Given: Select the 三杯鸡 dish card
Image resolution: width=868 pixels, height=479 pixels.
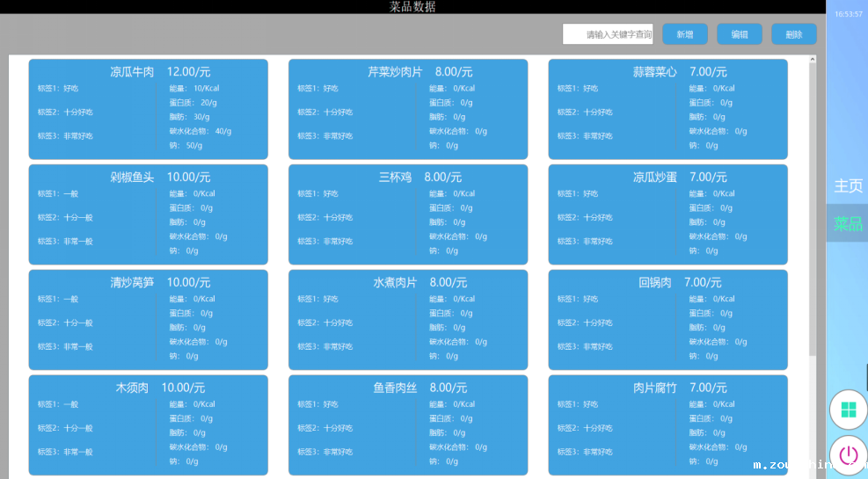Looking at the screenshot, I should click(x=408, y=214).
